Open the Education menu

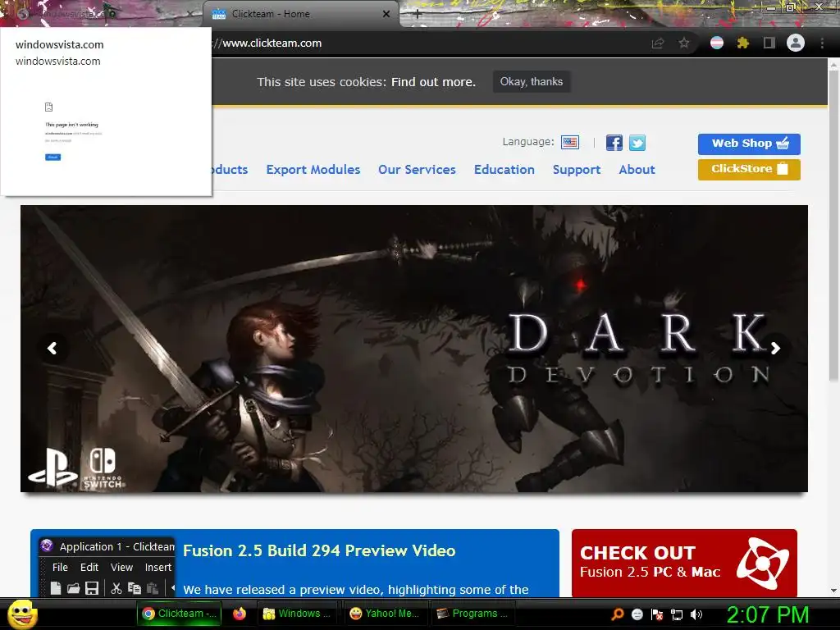[504, 170]
